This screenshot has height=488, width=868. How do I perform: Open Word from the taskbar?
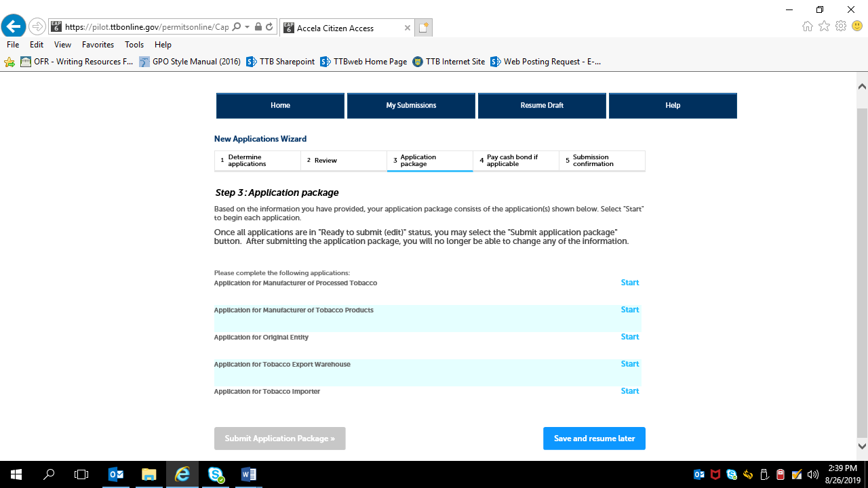click(248, 474)
